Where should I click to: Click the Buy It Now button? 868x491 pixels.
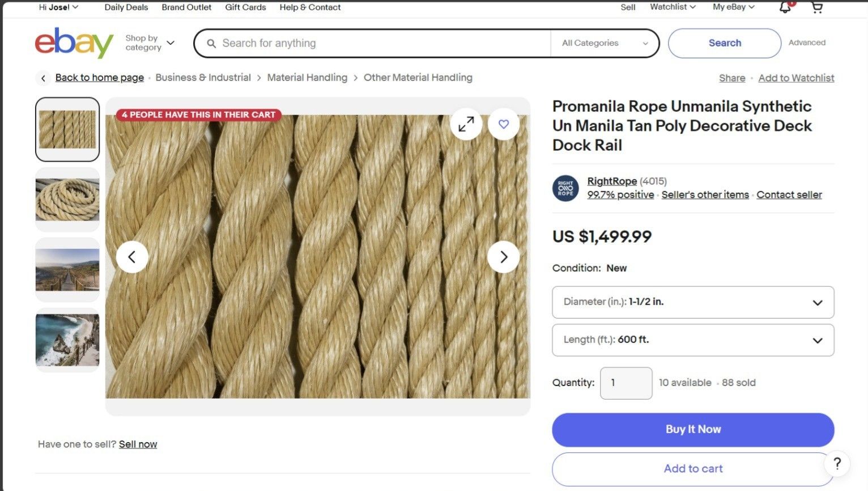click(693, 430)
